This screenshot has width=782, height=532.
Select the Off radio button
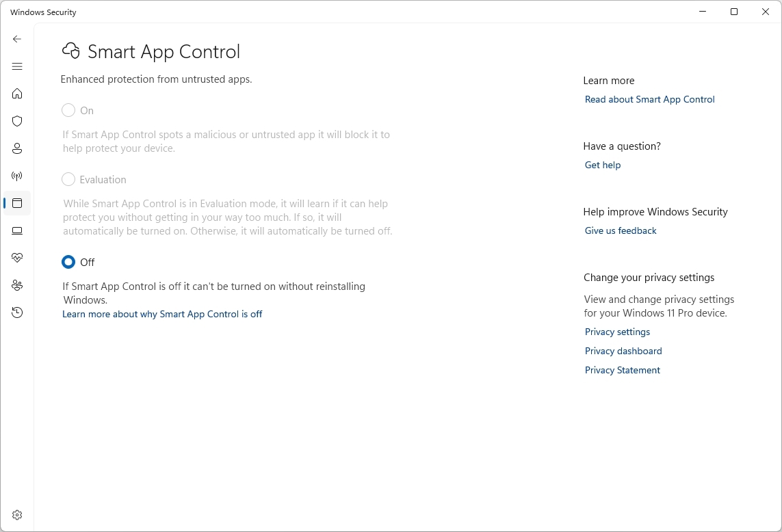click(x=68, y=262)
